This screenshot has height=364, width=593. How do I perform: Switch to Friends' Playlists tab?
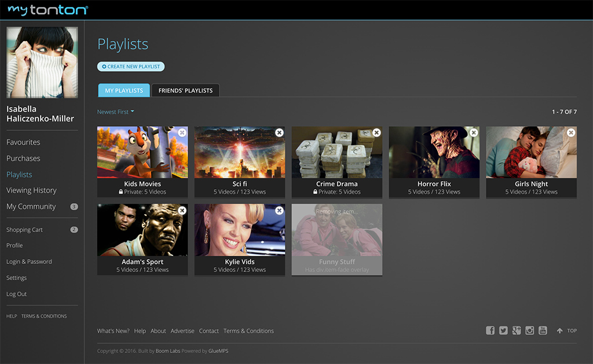[185, 91]
